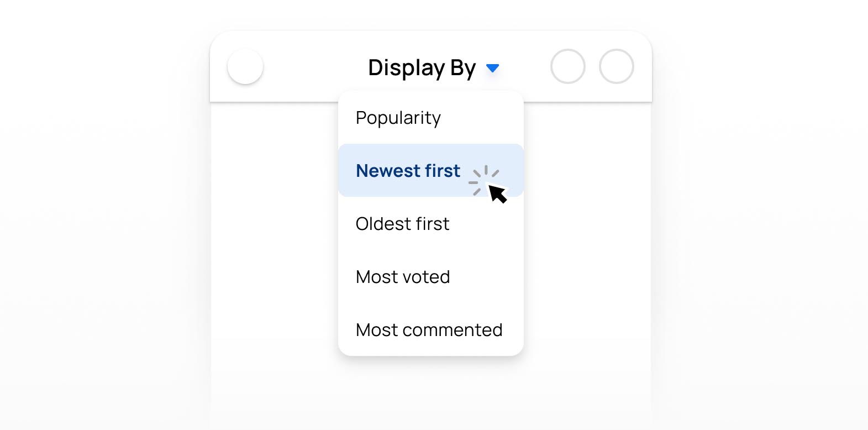Choose Most commented sort option
The height and width of the screenshot is (430, 868).
point(429,330)
